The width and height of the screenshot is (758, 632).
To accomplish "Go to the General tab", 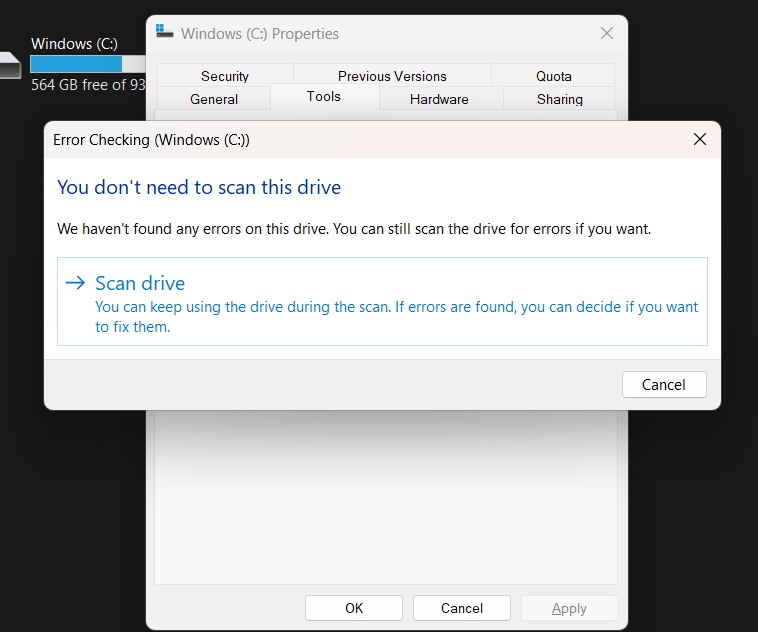I will pyautogui.click(x=214, y=99).
